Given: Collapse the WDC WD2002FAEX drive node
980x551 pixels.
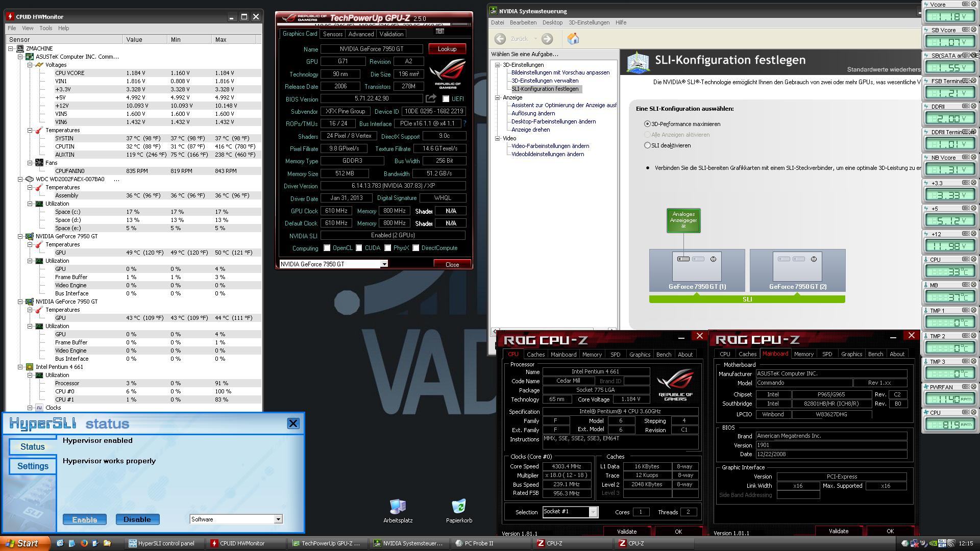Looking at the screenshot, I should 20,179.
